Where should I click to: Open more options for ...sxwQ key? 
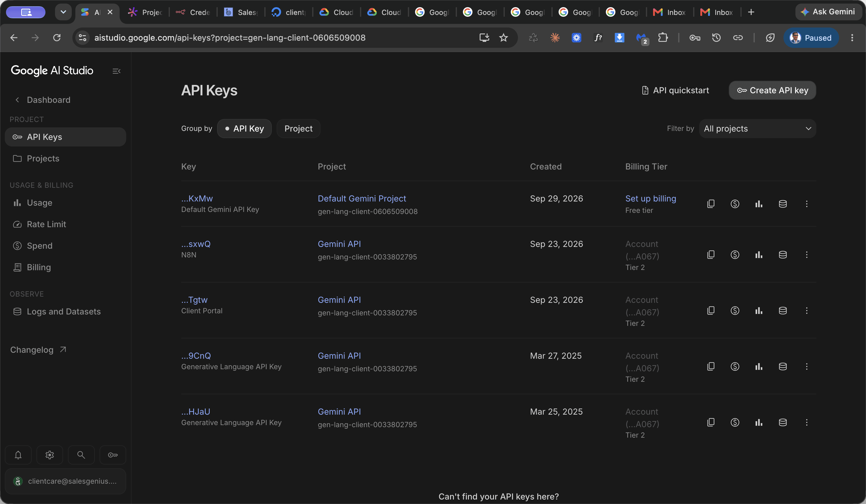[x=806, y=255]
